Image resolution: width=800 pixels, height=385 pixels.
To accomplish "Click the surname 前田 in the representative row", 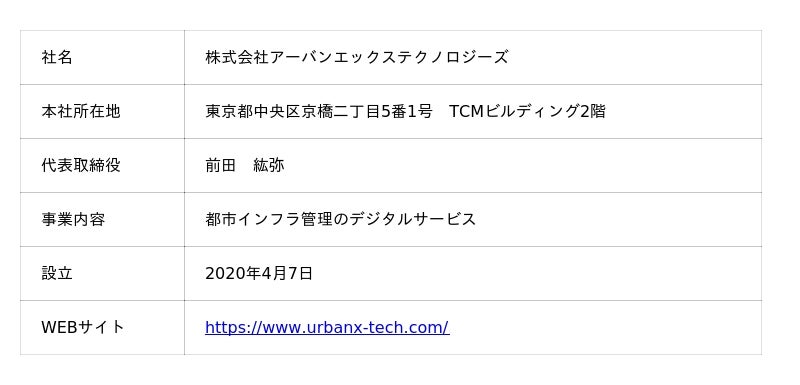I will (220, 165).
